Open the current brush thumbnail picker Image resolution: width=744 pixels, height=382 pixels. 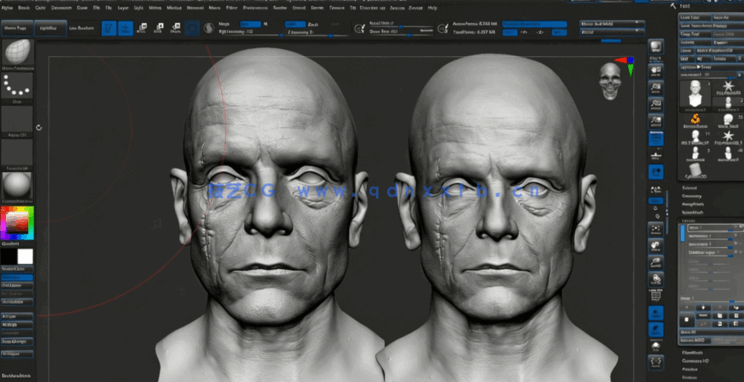[18, 52]
